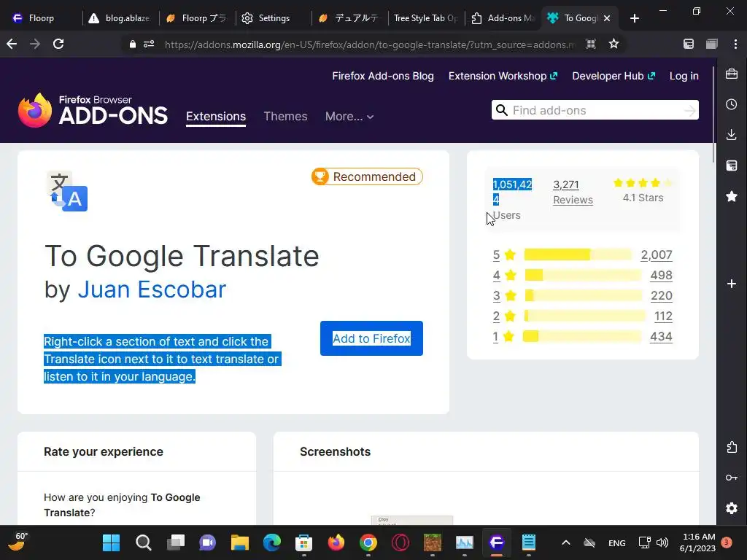This screenshot has height=560, width=747.
Task: Click the lock site security icon
Action: click(133, 44)
